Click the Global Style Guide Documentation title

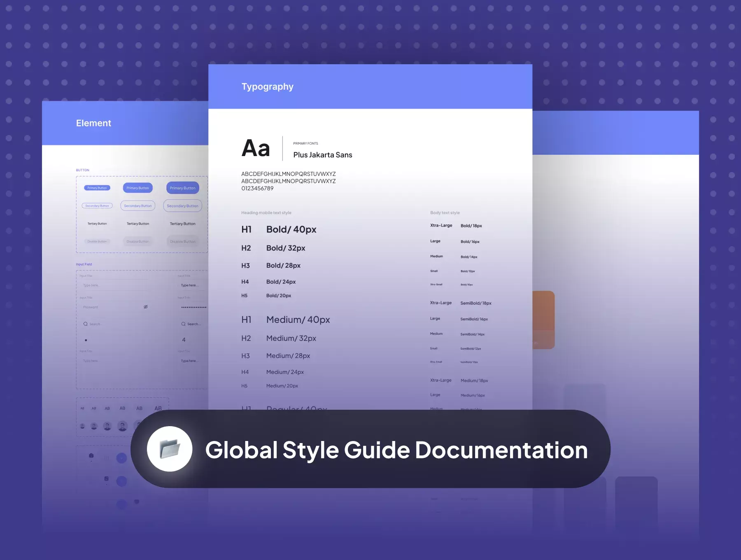[x=396, y=450]
